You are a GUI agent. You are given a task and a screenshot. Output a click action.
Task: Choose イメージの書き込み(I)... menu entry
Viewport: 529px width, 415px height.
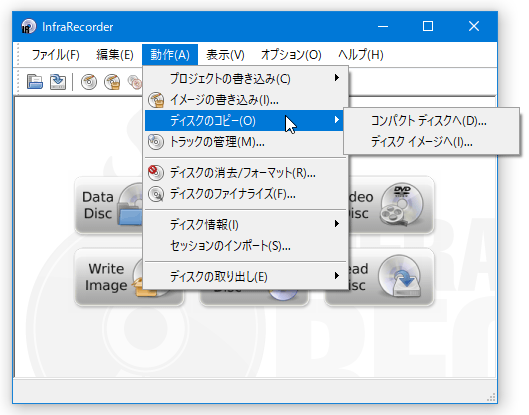[x=246, y=100]
